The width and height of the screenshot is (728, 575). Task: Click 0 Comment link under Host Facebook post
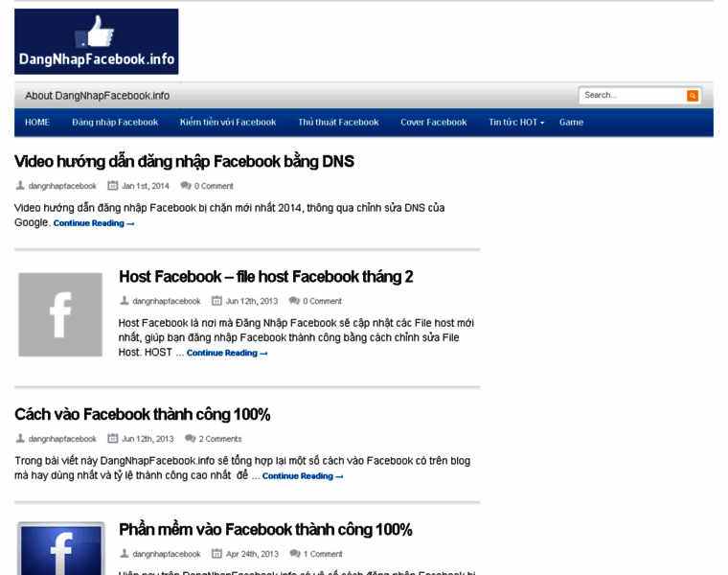pyautogui.click(x=322, y=302)
